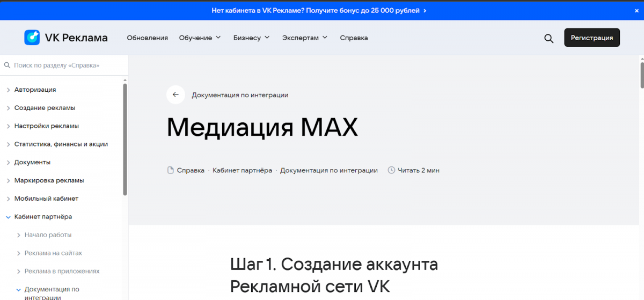Open the Бизнесу dropdown menu
This screenshot has width=644, height=300.
(x=251, y=38)
